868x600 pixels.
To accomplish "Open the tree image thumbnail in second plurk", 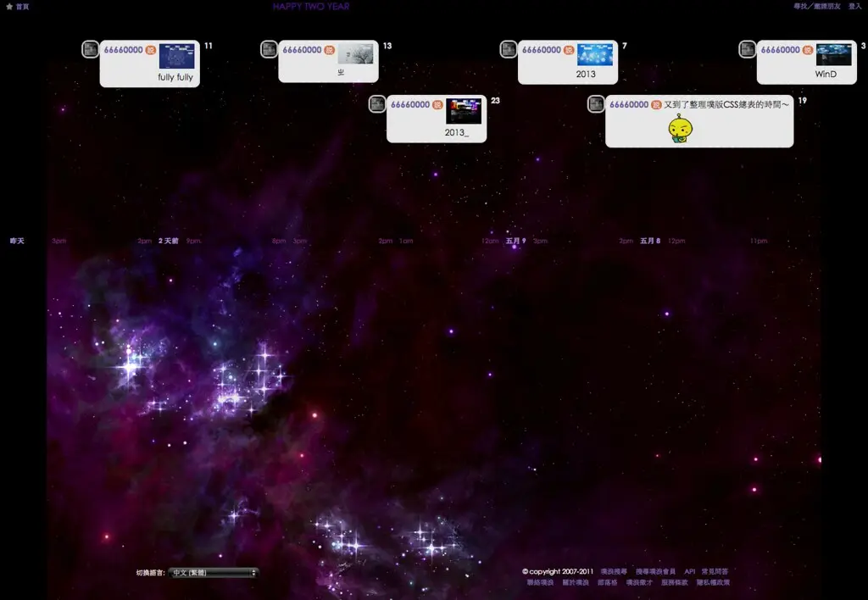I will pyautogui.click(x=355, y=53).
